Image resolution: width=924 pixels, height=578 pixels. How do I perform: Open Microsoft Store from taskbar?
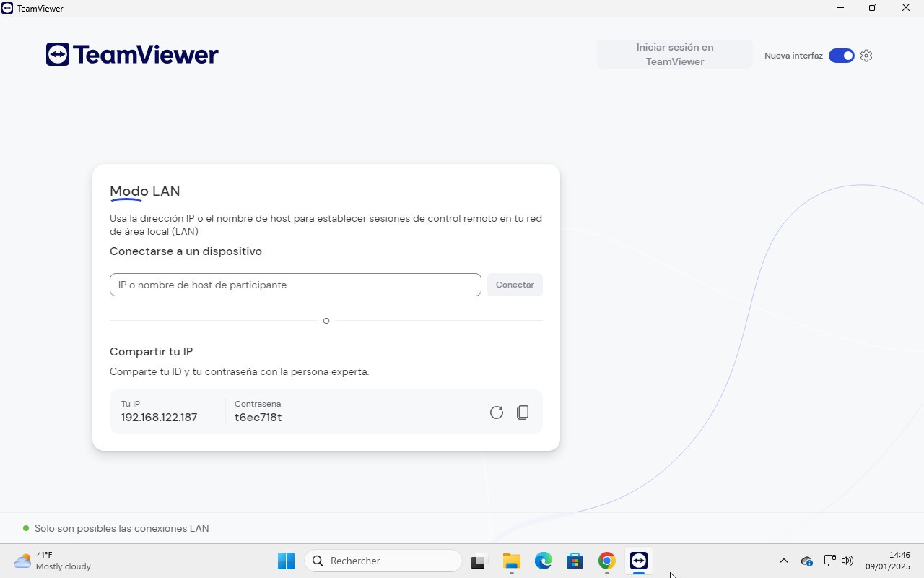point(575,561)
